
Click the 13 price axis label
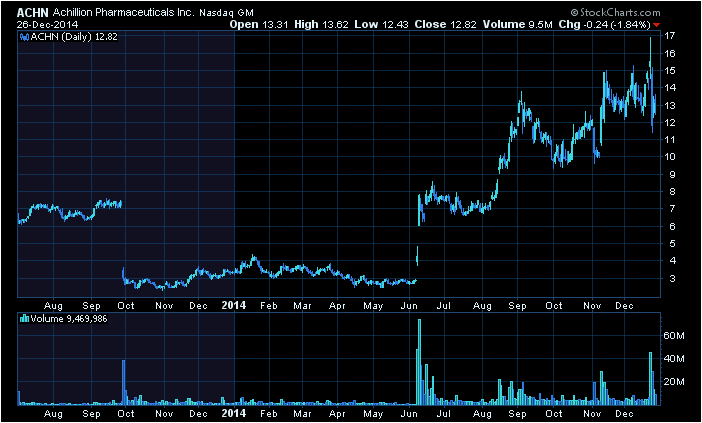tap(670, 105)
